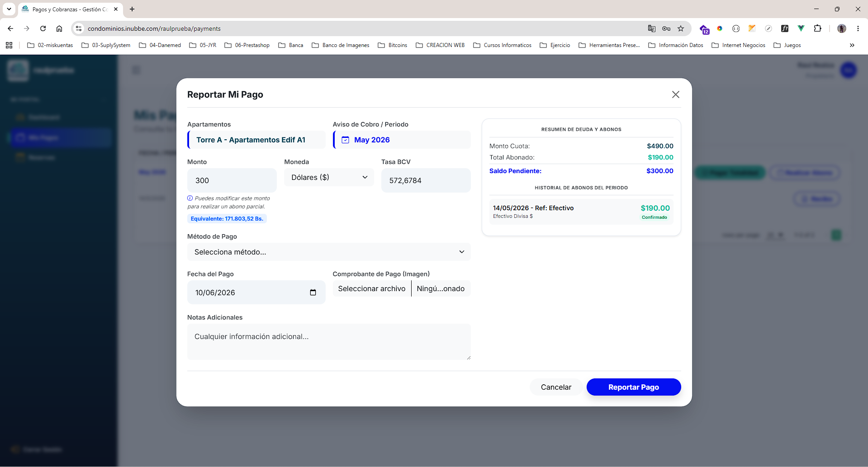
Task: Show hidden bookmarks with the double chevron
Action: (852, 45)
